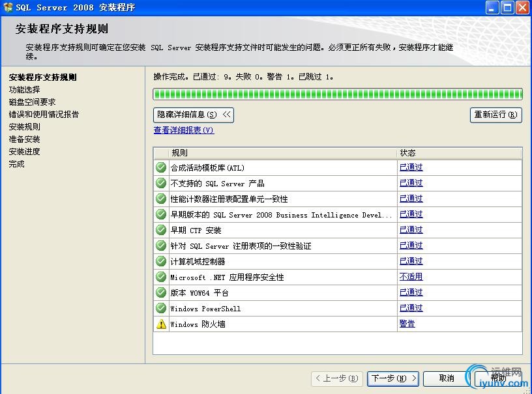The image size is (532, 394).
Task: Open 已通过 link for Windows PowerShell
Action: 411,307
